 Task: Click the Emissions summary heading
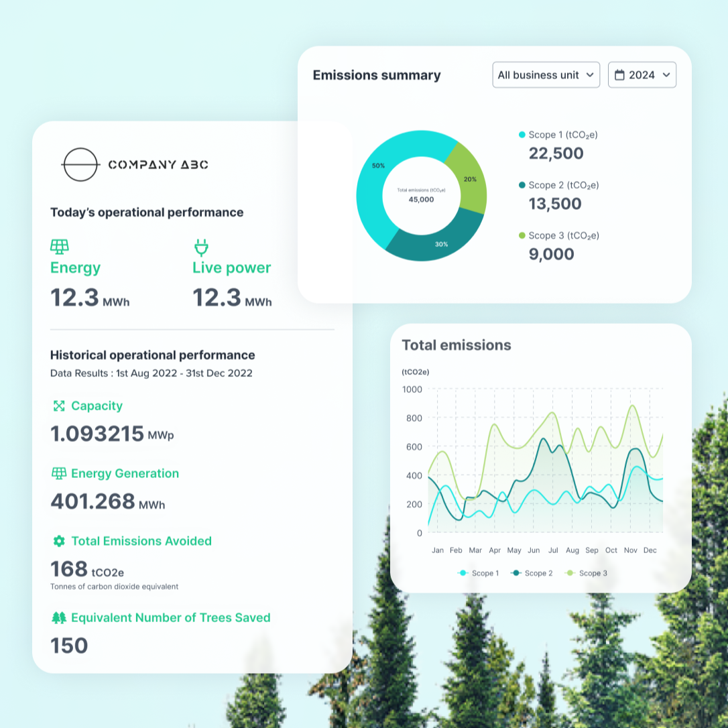pyautogui.click(x=377, y=75)
